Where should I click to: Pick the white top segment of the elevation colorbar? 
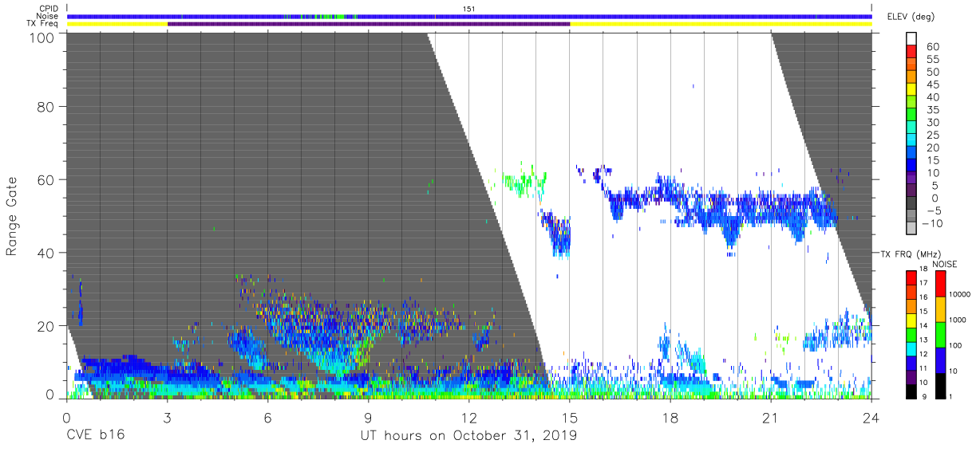912,40
